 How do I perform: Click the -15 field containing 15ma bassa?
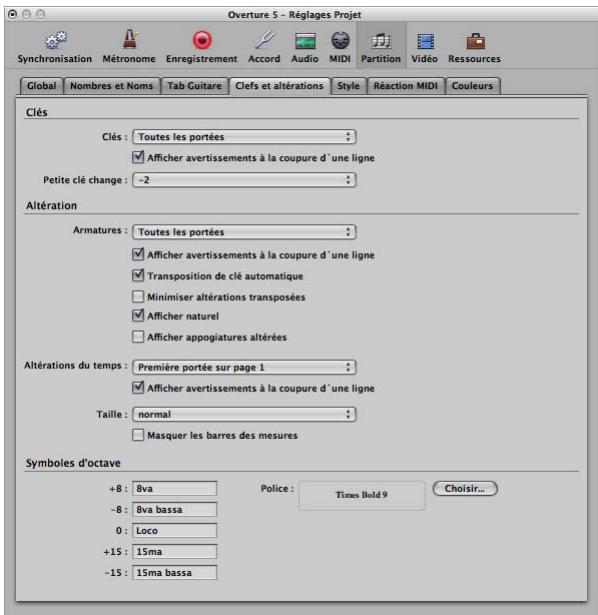(174, 573)
